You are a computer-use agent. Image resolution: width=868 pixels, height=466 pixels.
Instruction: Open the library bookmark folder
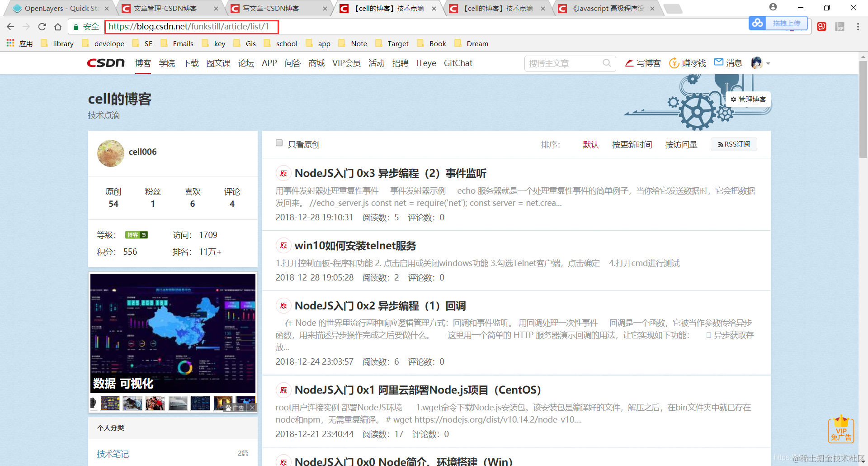pyautogui.click(x=57, y=43)
